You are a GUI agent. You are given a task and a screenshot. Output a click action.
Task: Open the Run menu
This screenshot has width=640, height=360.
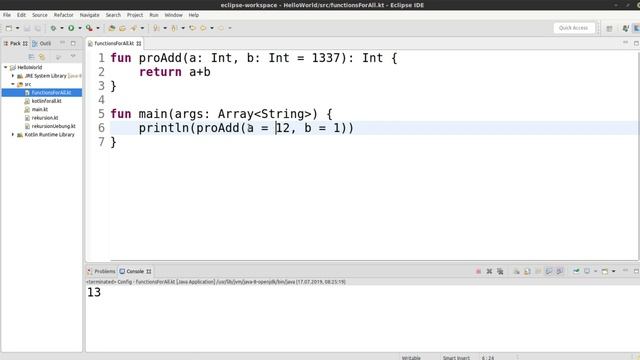pyautogui.click(x=154, y=15)
